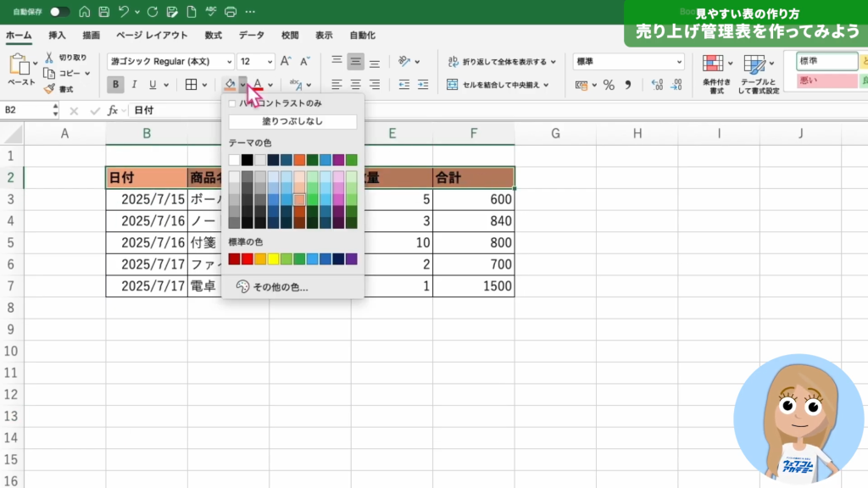Open the データ (Data) ribbon tab
The width and height of the screenshot is (868, 488).
(x=251, y=36)
